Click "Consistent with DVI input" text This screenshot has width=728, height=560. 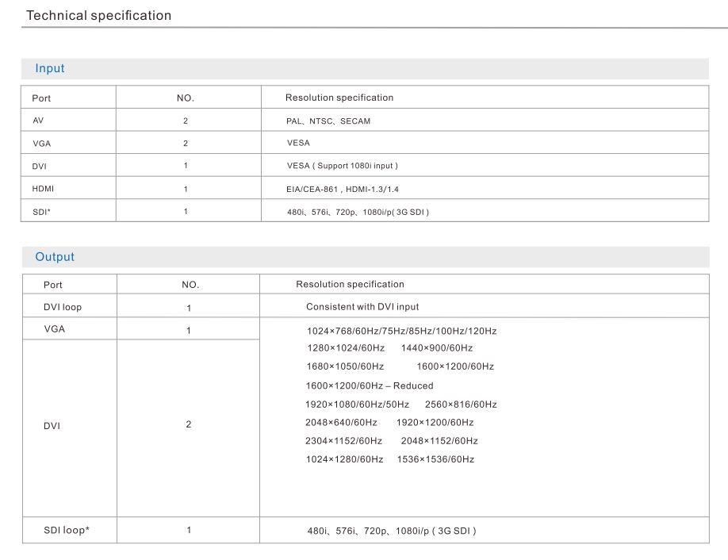[x=362, y=306]
